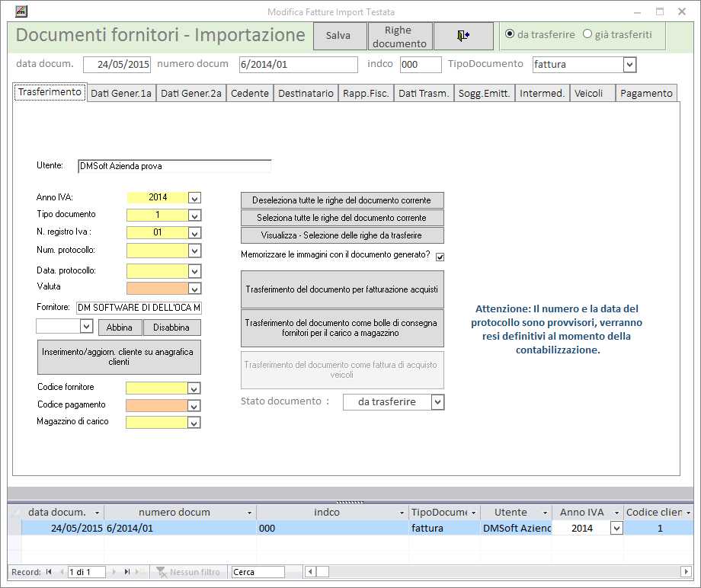
Task: Expand the Valuta dropdown
Action: (194, 289)
